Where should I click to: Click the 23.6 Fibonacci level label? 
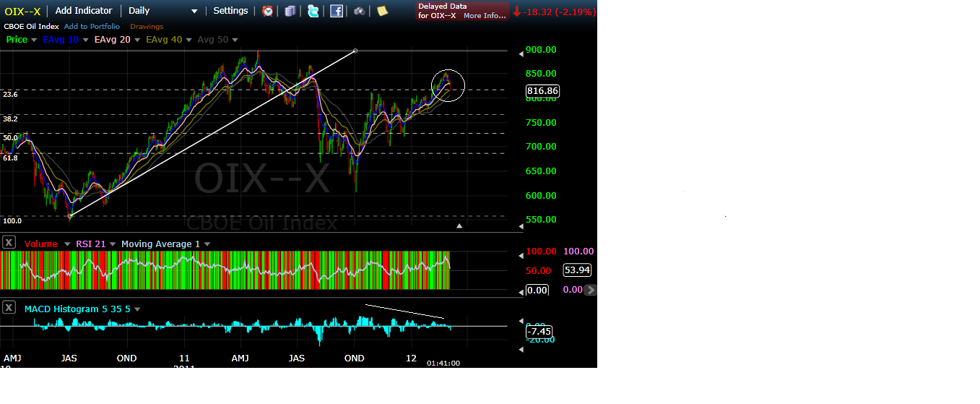(x=10, y=95)
